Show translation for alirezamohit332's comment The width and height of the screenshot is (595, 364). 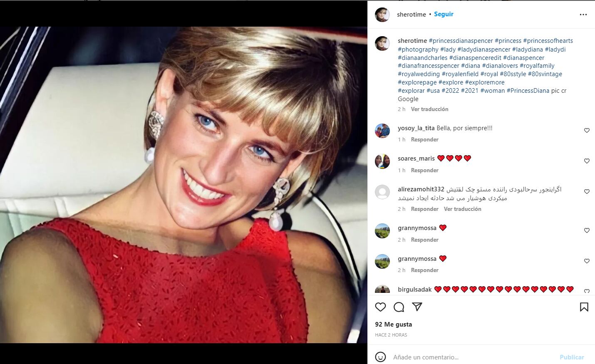pyautogui.click(x=462, y=209)
